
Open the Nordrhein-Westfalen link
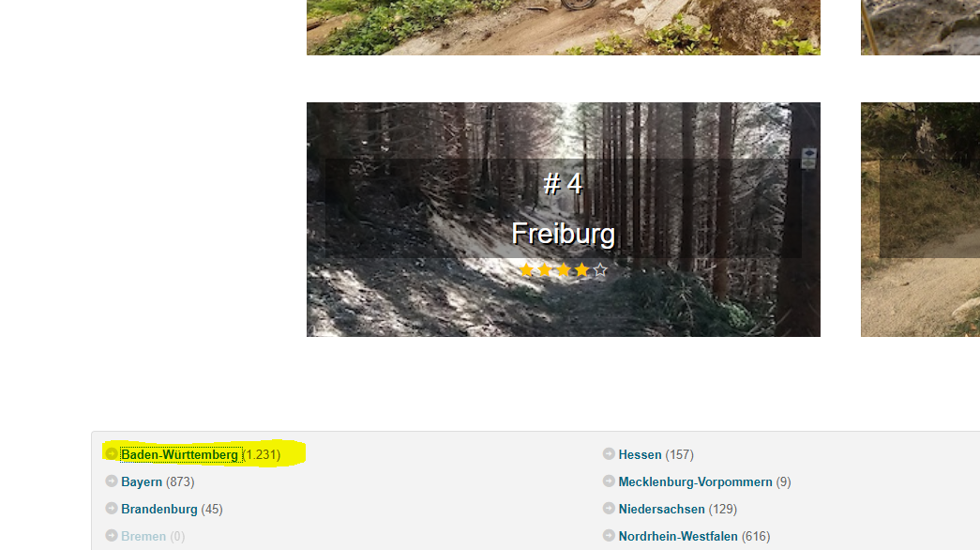(x=677, y=536)
